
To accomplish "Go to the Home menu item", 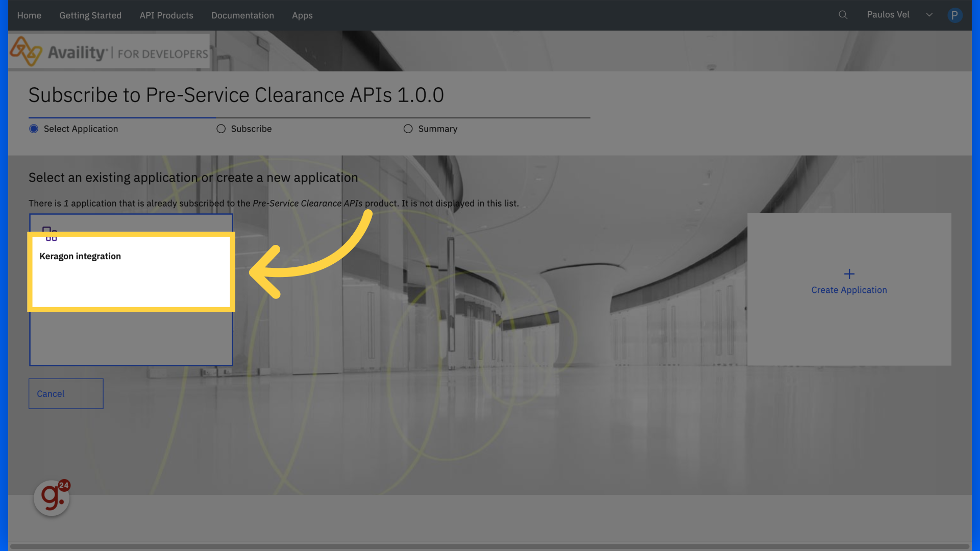I will tap(29, 15).
